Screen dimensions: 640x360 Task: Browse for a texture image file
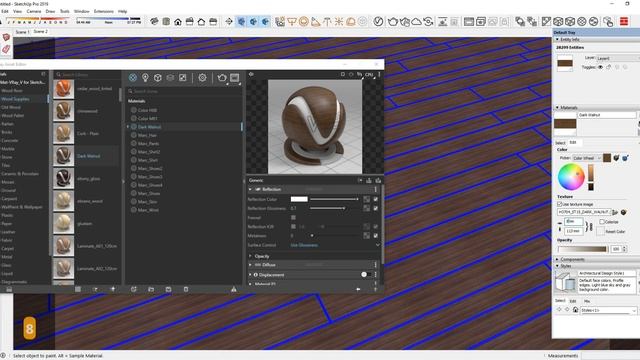(616, 212)
